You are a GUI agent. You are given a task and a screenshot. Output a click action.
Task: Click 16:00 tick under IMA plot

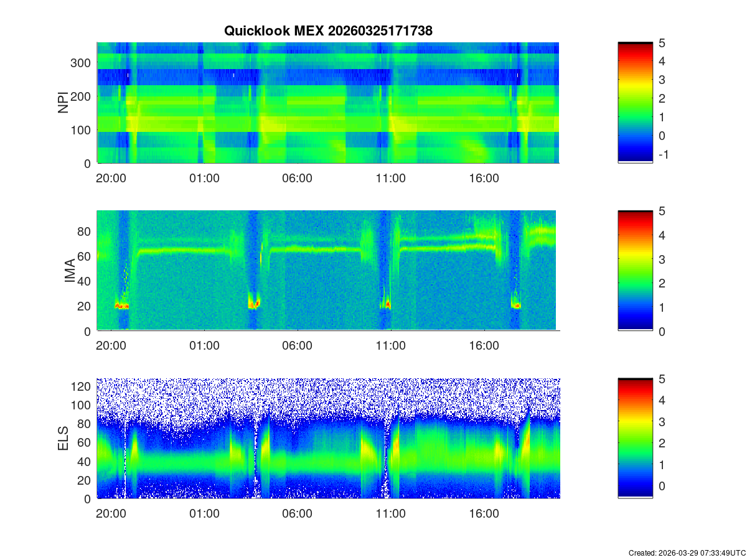pos(484,346)
